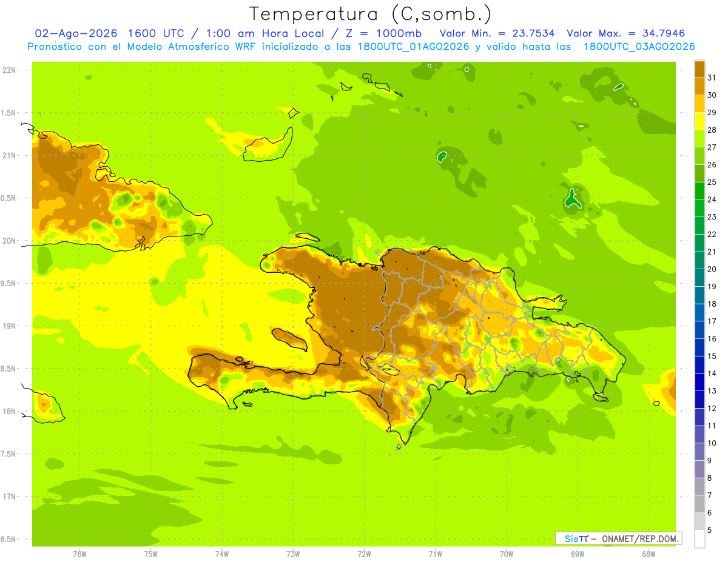The width and height of the screenshot is (728, 562).
Task: Click the legend value "25"
Action: pyautogui.click(x=712, y=182)
